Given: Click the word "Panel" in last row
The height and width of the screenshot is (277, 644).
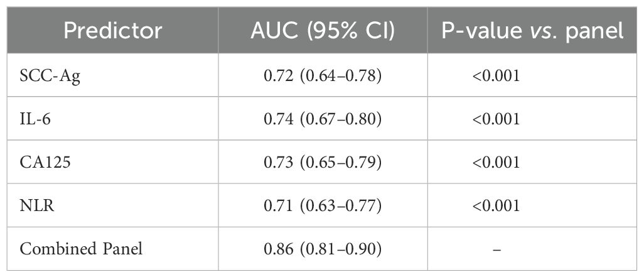Looking at the screenshot, I should tap(122, 249).
